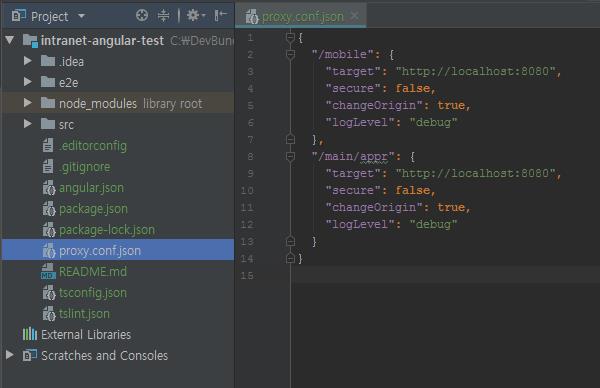Click the package.json file icon

(x=49, y=209)
